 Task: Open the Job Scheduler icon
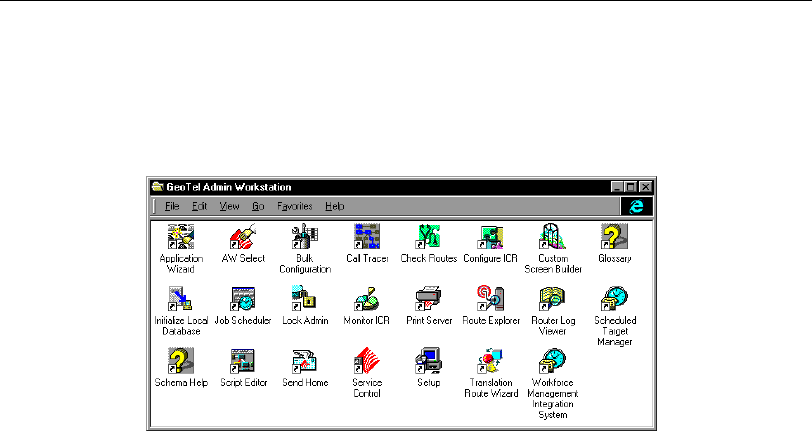click(243, 299)
